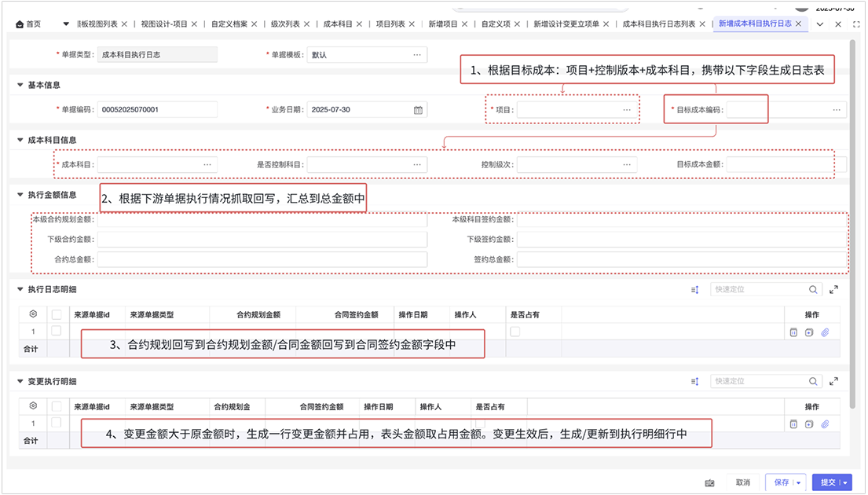Viewport: 868px width, 495px height.
Task: Open the 是否控制科目 selection list
Action: pos(417,165)
